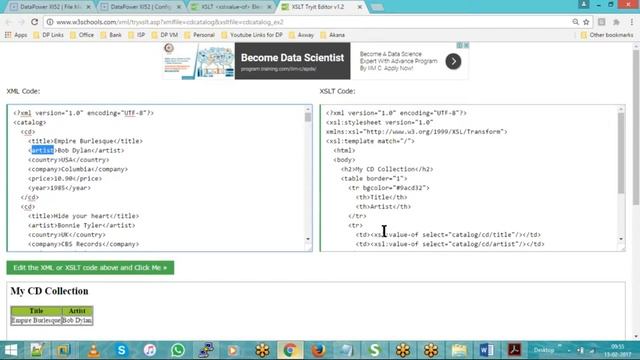This screenshot has height=360, width=640.
Task: Open the Windows Start menu
Action: pyautogui.click(x=11, y=350)
